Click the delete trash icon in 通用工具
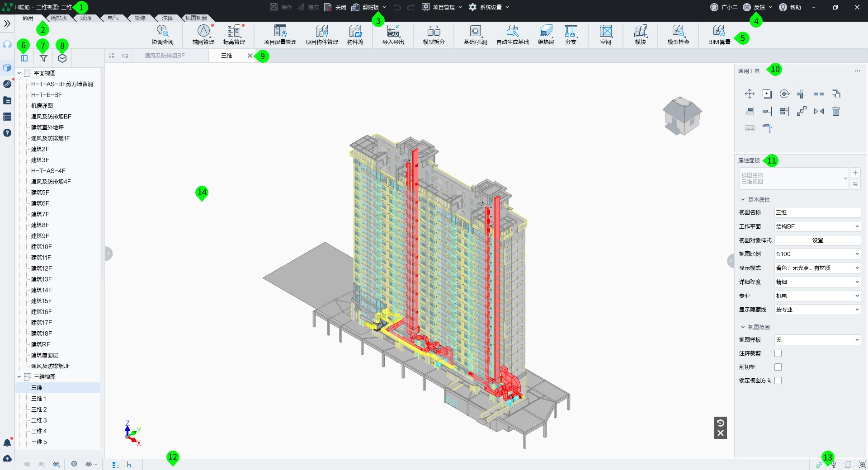 836,111
